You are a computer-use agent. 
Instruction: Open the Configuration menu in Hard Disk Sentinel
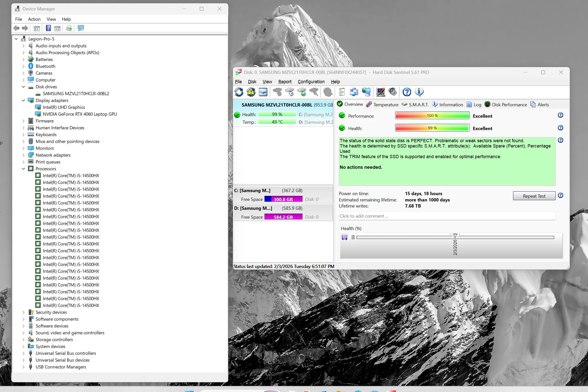click(x=311, y=82)
